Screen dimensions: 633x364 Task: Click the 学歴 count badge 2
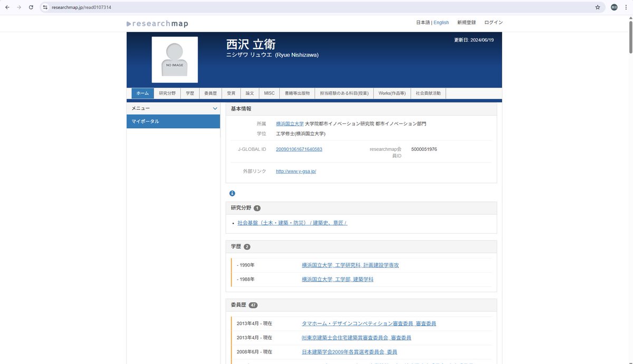click(x=247, y=247)
